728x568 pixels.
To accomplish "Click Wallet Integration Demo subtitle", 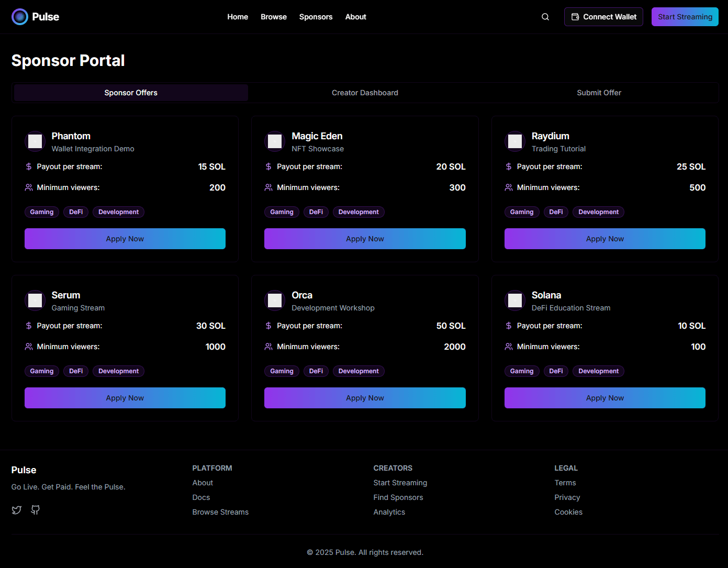I will (93, 149).
